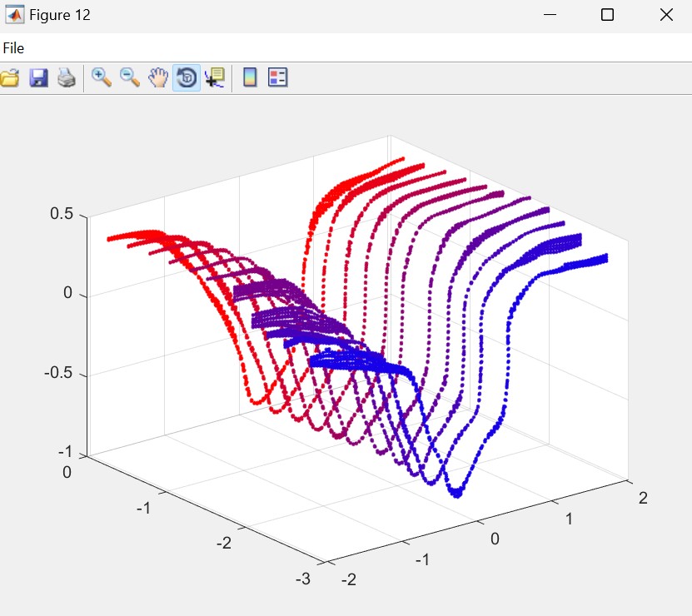Select the Zoom Out magnifier tool
This screenshot has width=692, height=616.
pos(129,78)
